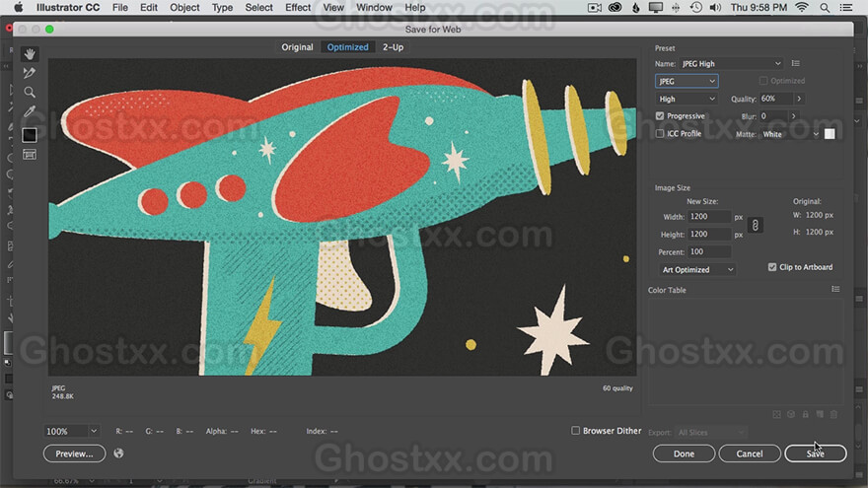Click the Save button

pos(816,453)
